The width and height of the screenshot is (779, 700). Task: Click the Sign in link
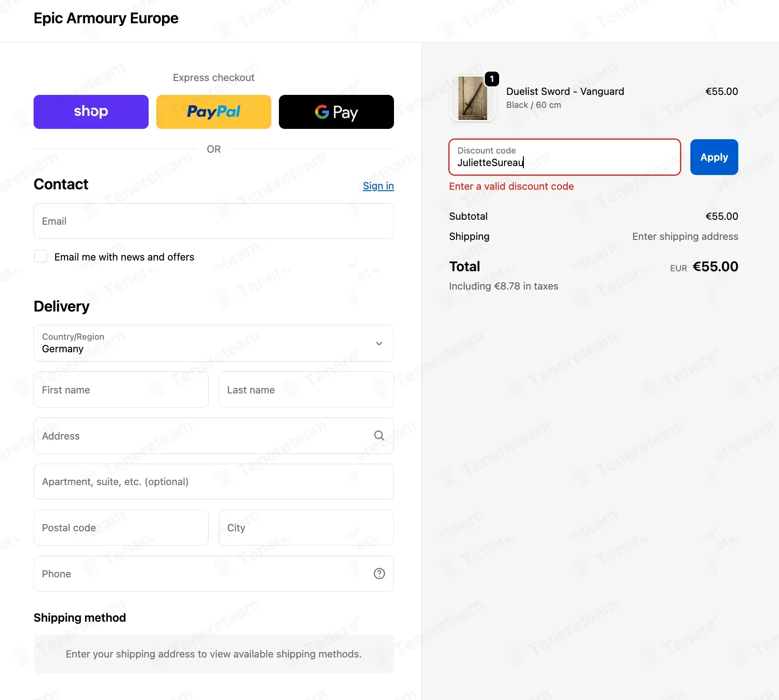[x=378, y=186]
